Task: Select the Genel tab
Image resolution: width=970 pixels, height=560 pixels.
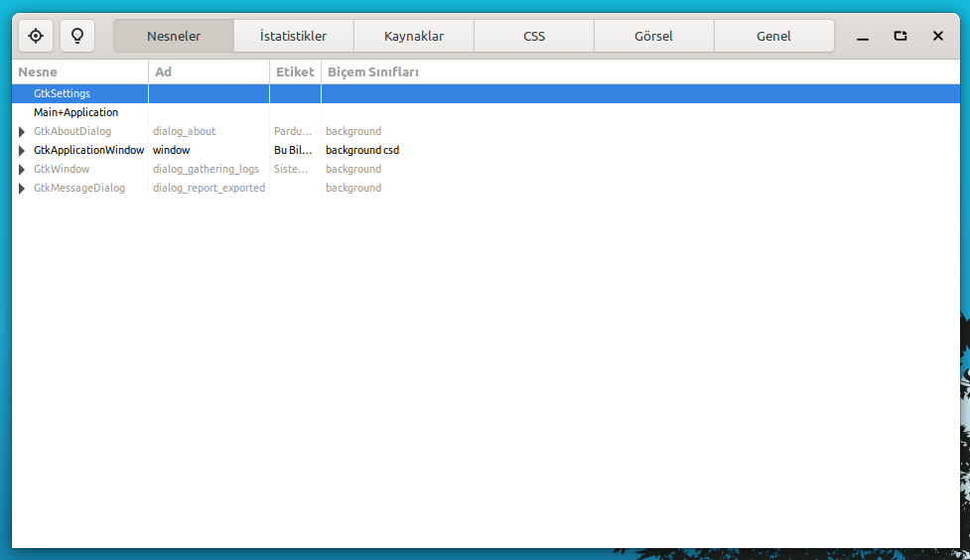Action: [773, 36]
